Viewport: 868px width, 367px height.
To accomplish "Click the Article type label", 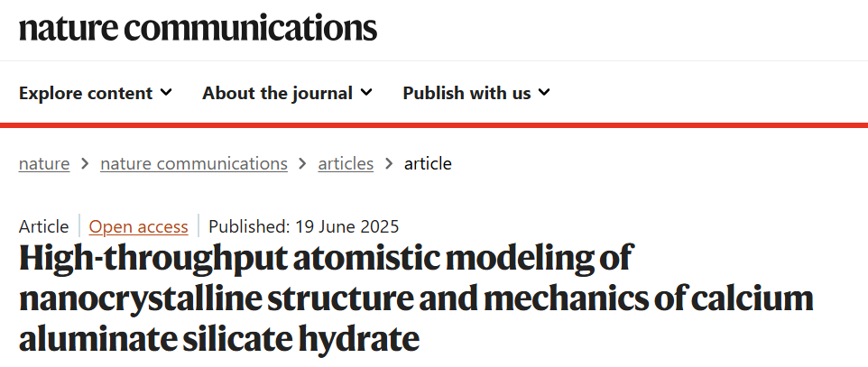I will pos(43,226).
